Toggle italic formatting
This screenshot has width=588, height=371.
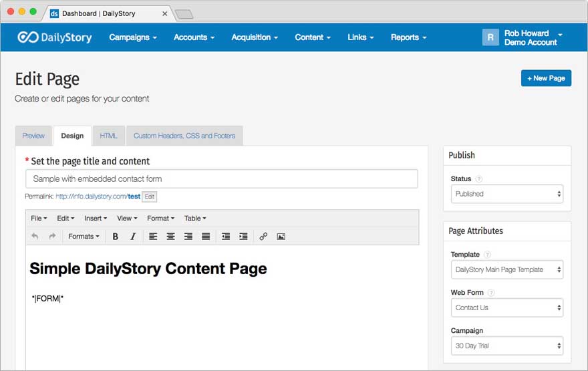coord(133,237)
